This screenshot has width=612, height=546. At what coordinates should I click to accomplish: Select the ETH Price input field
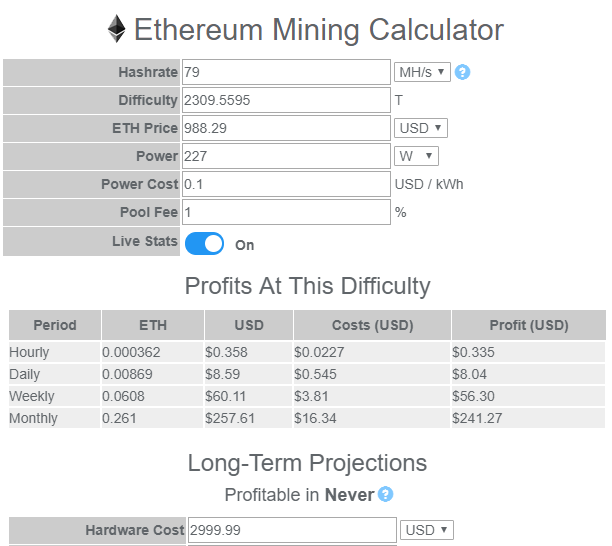point(286,128)
